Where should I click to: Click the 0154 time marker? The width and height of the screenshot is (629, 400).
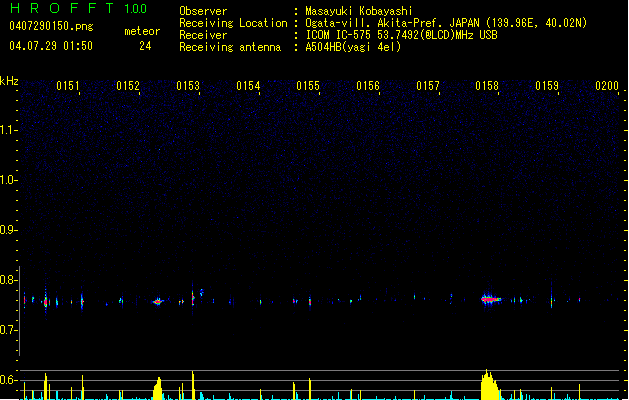coord(248,86)
